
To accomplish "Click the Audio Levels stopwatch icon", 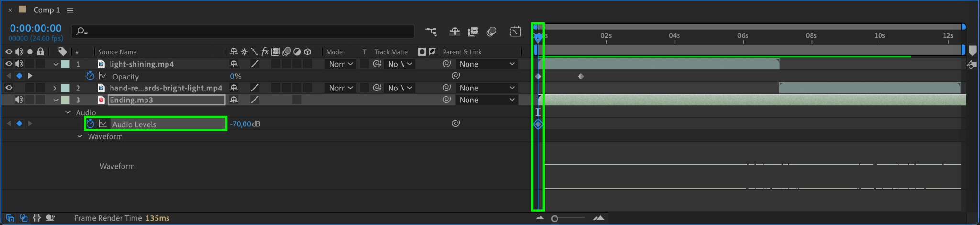I will 90,124.
